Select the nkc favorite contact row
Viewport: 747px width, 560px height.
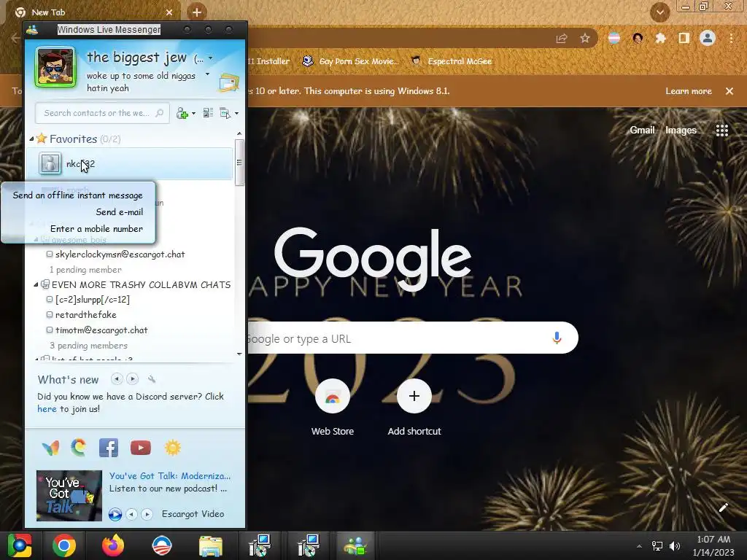(x=130, y=164)
